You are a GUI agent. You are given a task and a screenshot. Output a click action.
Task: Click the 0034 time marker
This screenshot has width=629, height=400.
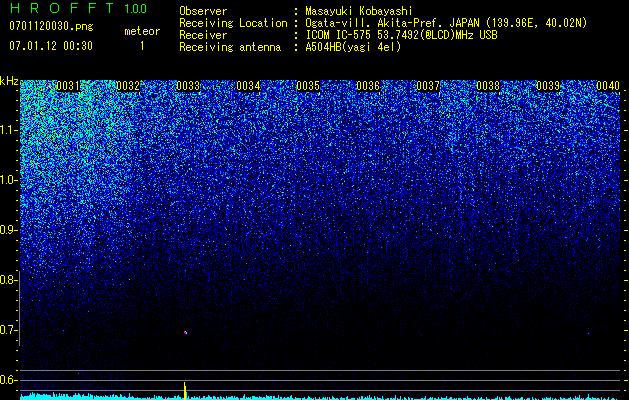248,86
